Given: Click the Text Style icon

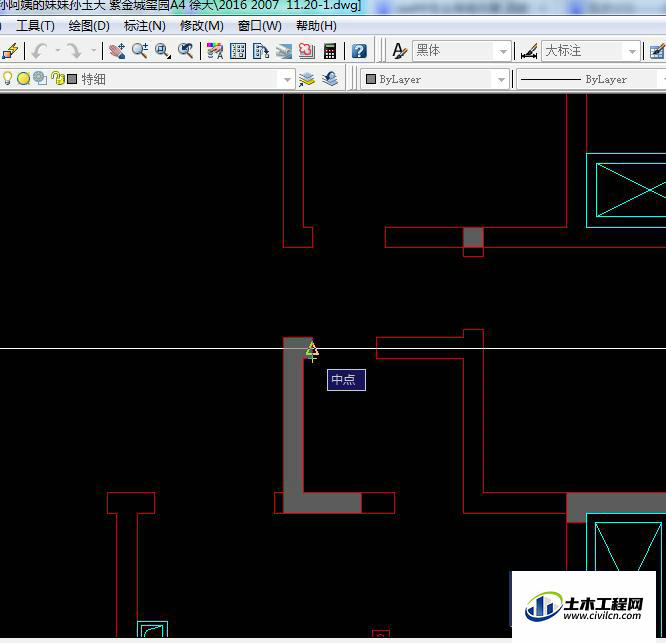Looking at the screenshot, I should click(x=399, y=51).
